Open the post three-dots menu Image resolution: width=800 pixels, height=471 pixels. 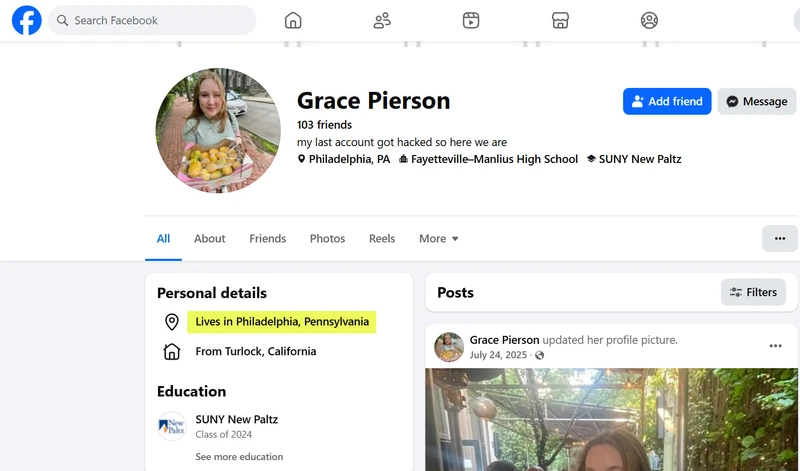[776, 346]
